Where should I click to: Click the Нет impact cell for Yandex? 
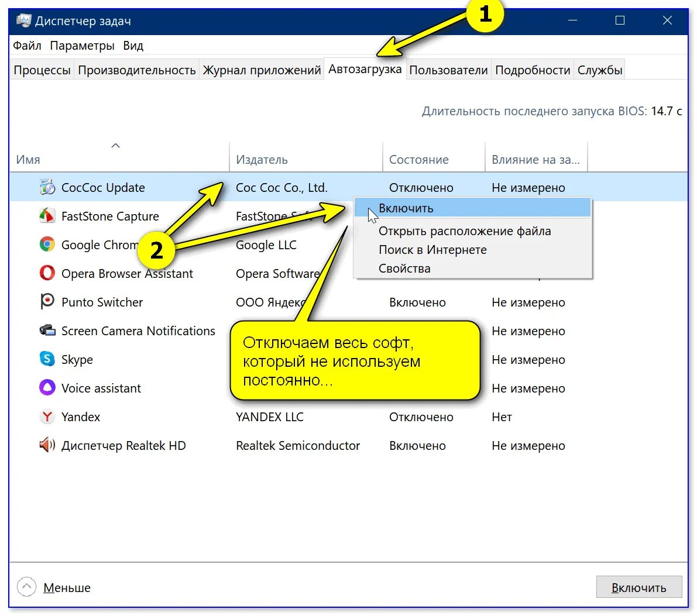pos(502,417)
